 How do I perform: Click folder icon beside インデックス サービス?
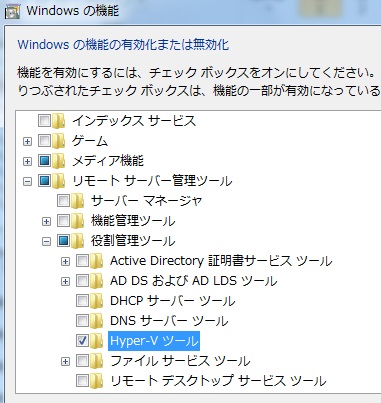click(x=59, y=121)
